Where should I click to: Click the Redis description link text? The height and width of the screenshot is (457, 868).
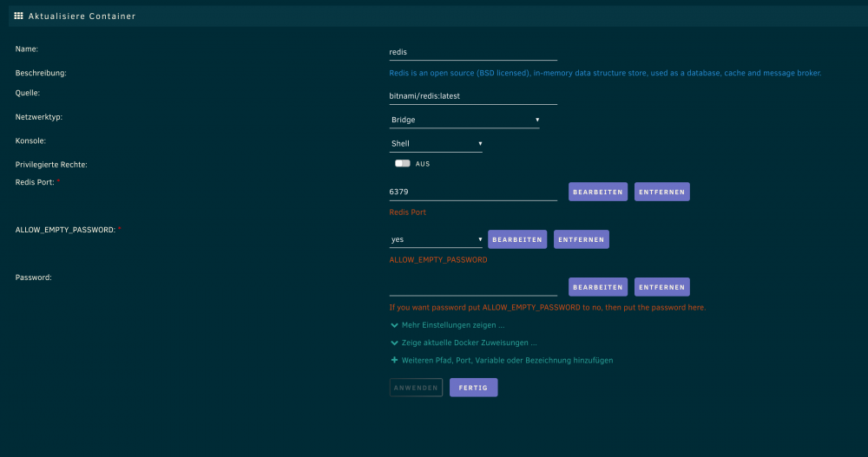tap(605, 73)
